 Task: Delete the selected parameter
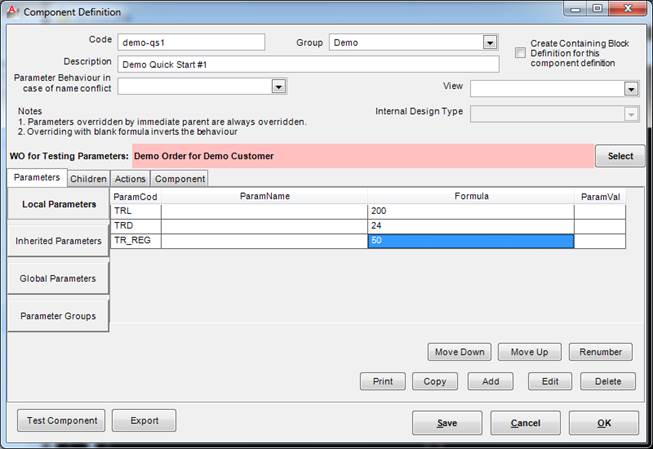[608, 382]
